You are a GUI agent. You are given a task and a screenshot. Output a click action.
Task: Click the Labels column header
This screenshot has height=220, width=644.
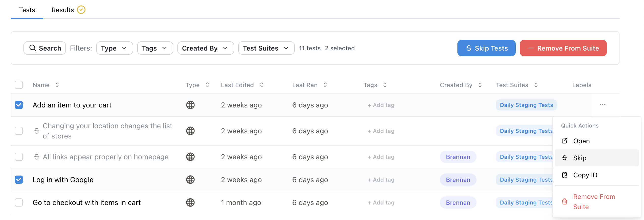pos(582,85)
